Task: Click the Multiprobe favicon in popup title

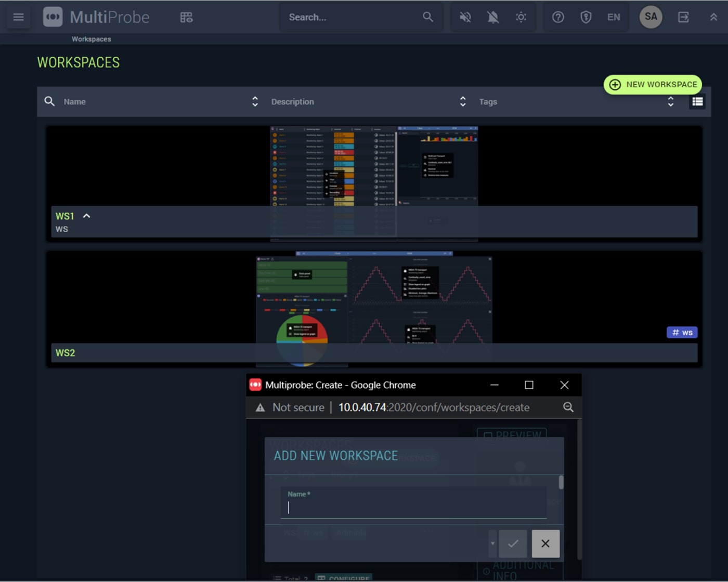Action: pos(255,385)
